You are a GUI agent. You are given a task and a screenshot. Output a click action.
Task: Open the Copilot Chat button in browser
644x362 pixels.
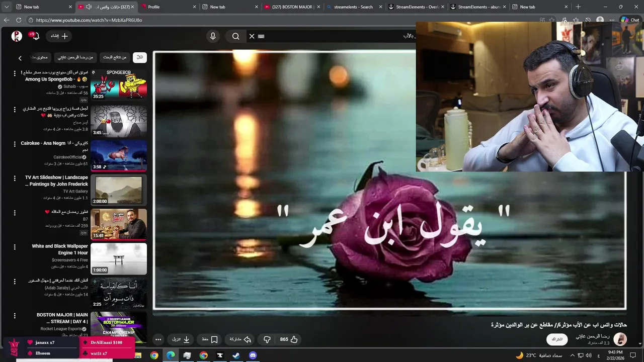630,20
